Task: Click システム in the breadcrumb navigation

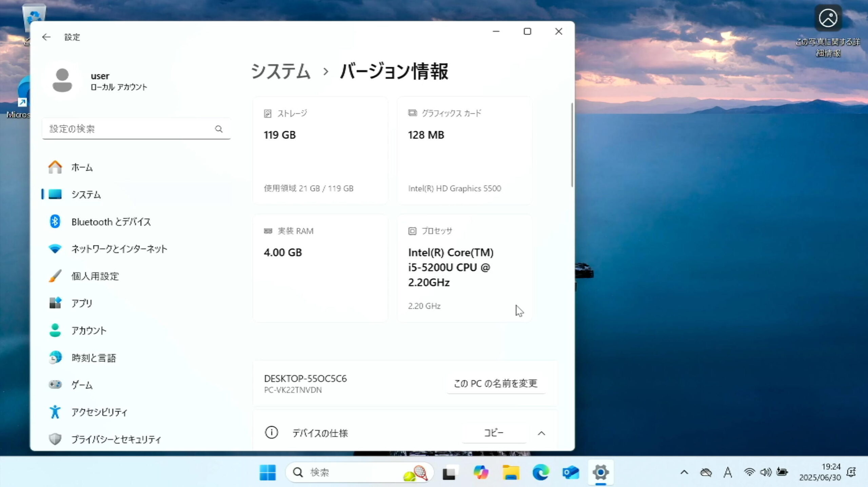Action: point(281,72)
